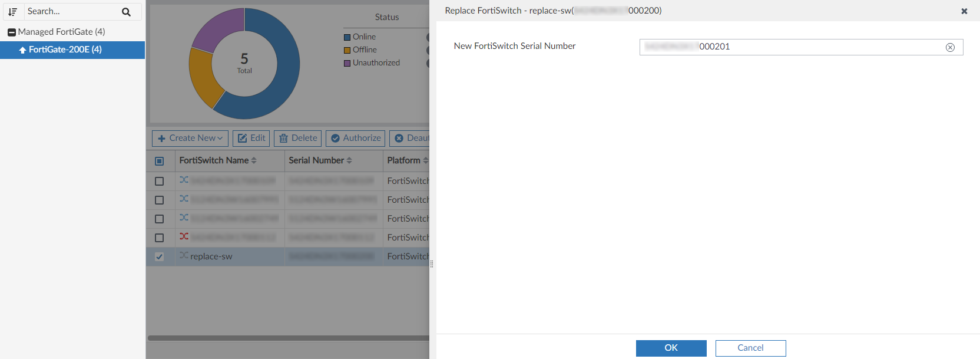Check the third switch row checkbox
This screenshot has width=980, height=359.
pyautogui.click(x=159, y=219)
